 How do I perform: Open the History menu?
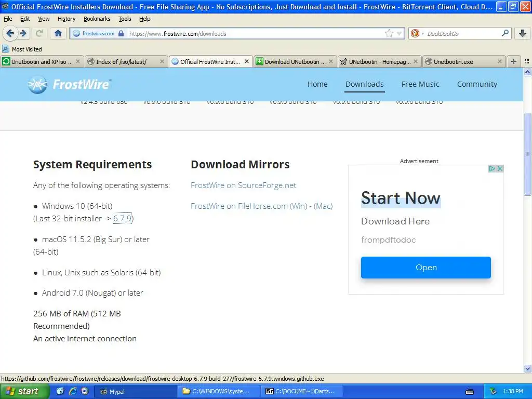[66, 19]
